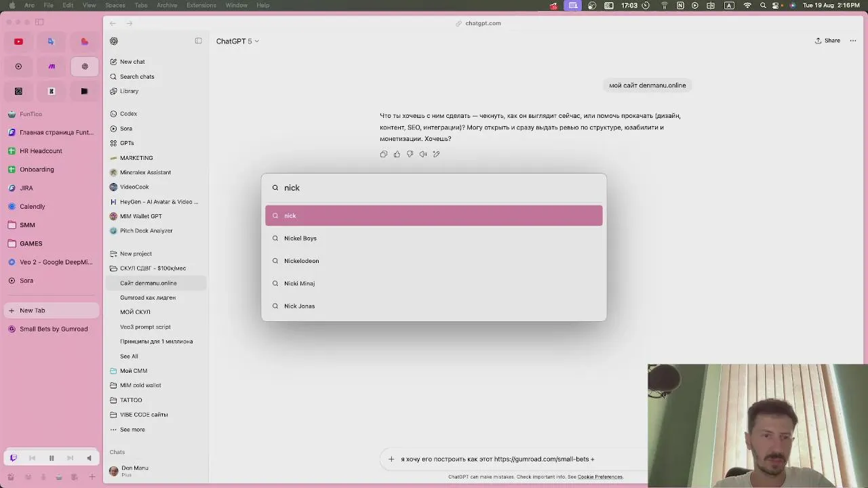Open the conversation options ellipsis menu
The width and height of the screenshot is (868, 488).
click(x=853, y=41)
